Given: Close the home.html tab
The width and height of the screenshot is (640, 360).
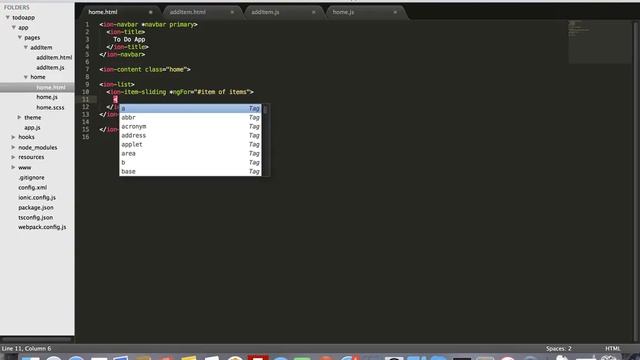Looking at the screenshot, I should tap(151, 12).
